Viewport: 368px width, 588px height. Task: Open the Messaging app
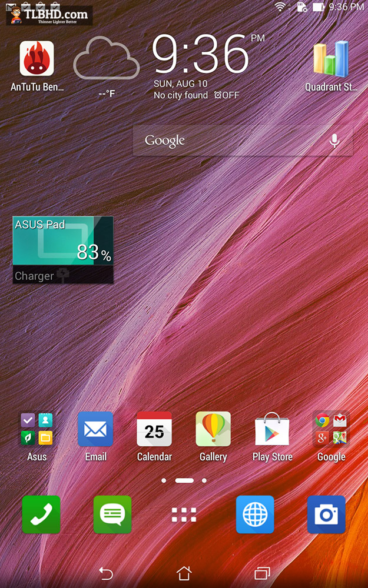[112, 514]
